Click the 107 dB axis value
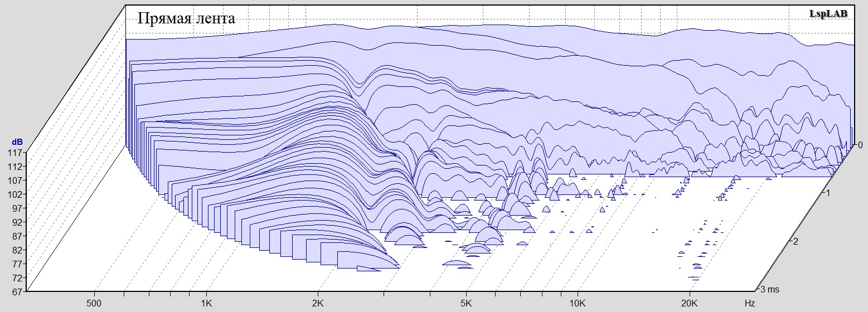This screenshot has width=868, height=312. point(16,181)
